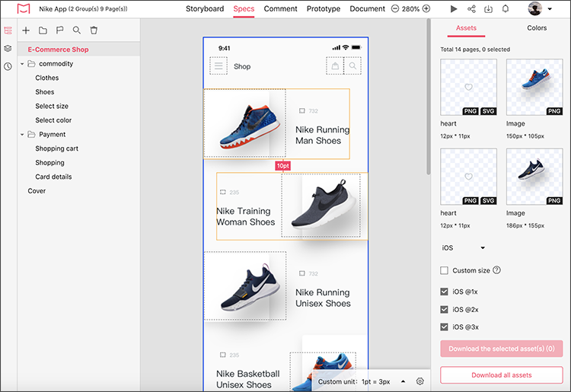The image size is (571, 392).
Task: Switch to the Prototype tab
Action: tap(324, 8)
